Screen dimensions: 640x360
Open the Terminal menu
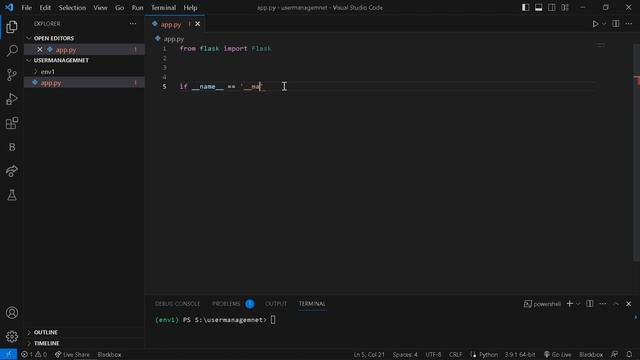click(163, 7)
